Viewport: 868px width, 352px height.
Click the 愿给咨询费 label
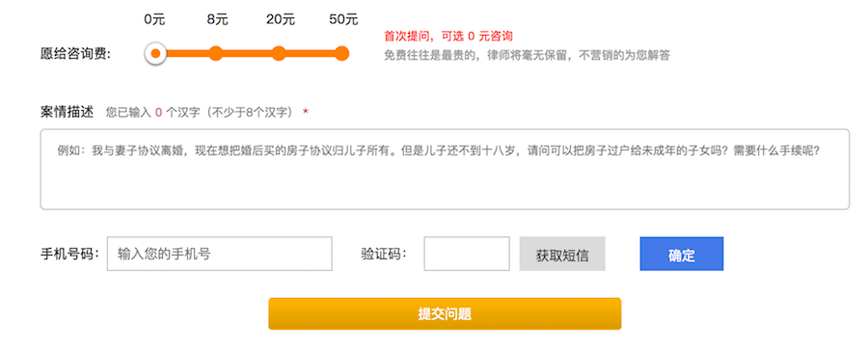click(x=76, y=54)
